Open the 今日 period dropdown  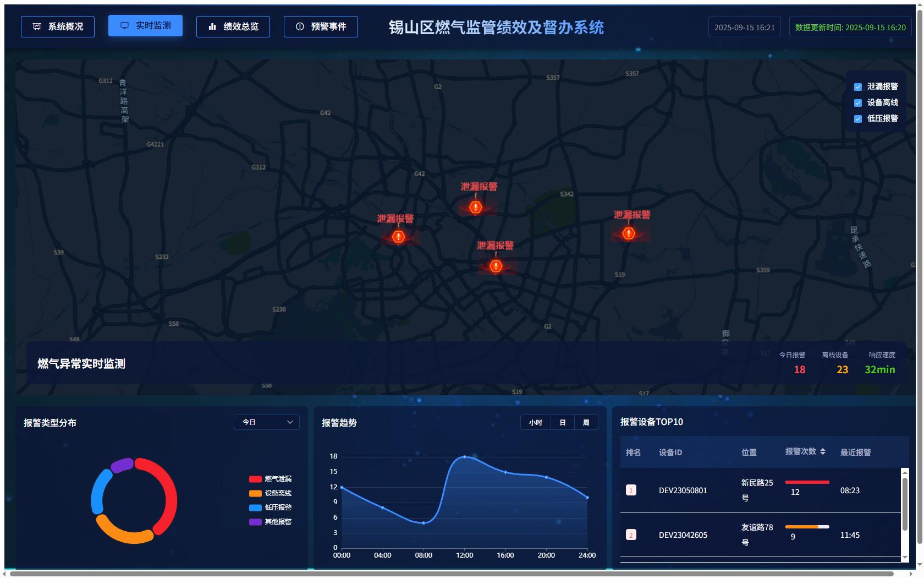coord(267,422)
